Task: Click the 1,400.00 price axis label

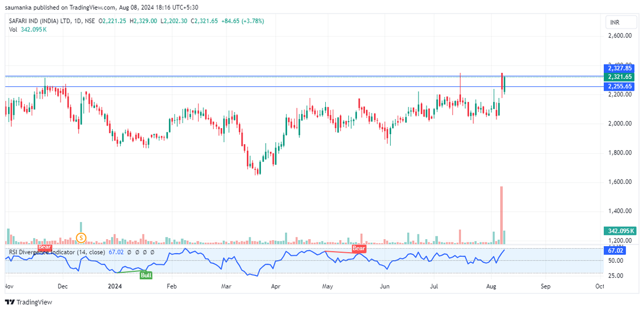Action: point(619,211)
